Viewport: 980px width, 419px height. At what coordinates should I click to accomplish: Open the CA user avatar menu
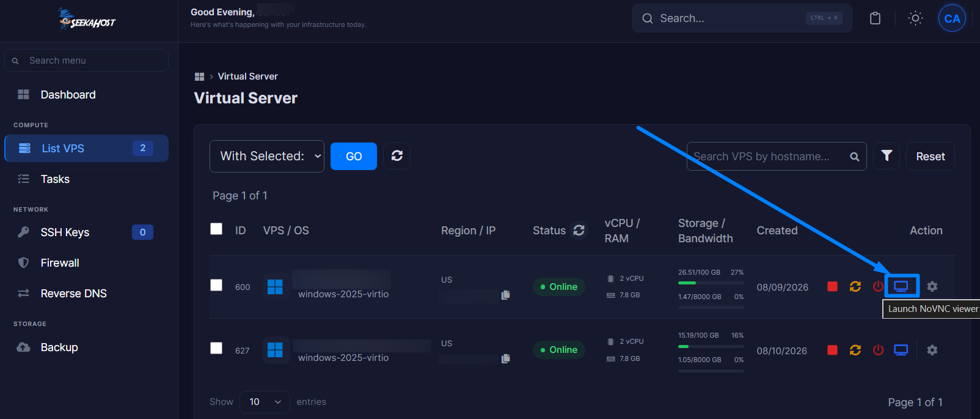click(x=952, y=18)
